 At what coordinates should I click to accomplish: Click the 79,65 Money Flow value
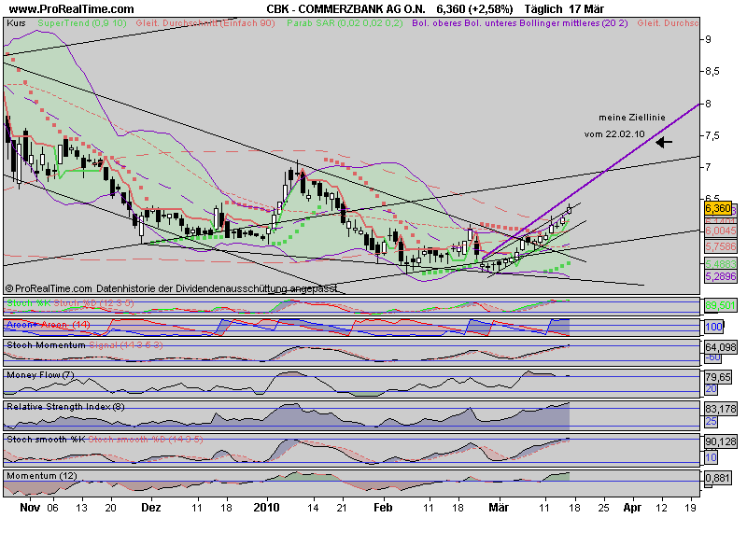click(x=718, y=377)
